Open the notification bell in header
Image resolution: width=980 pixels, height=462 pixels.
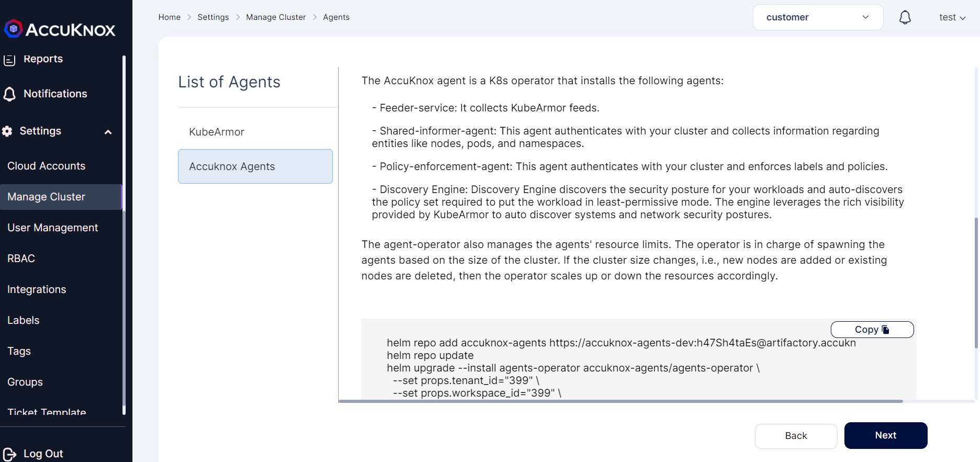pyautogui.click(x=905, y=17)
